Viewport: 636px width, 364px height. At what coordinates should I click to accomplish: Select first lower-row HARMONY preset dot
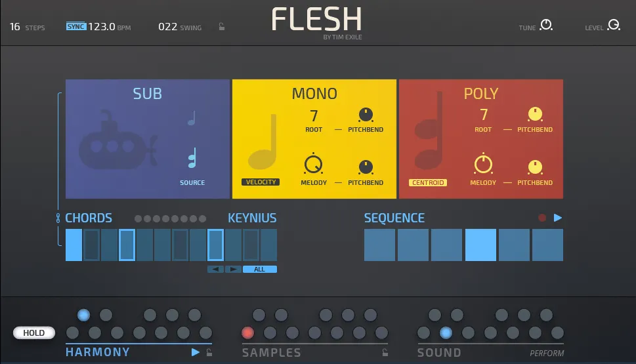tap(73, 333)
